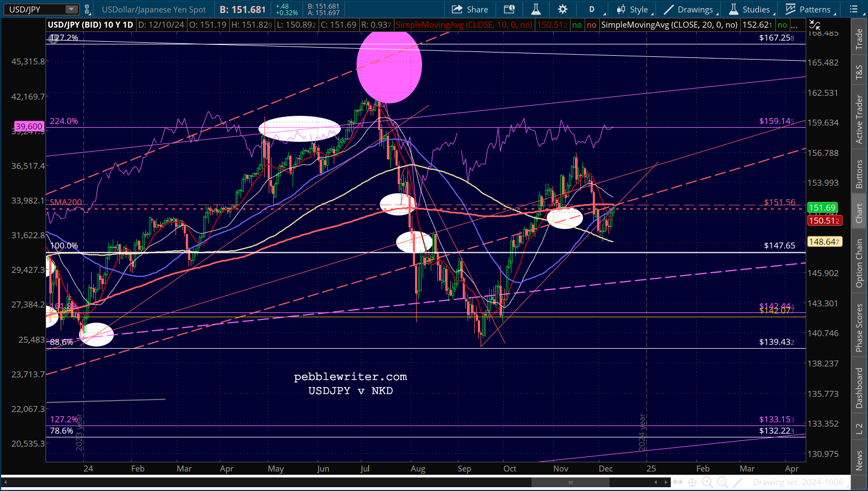Switch to the Active Trader side tab
The width and height of the screenshot is (868, 491).
[859, 119]
